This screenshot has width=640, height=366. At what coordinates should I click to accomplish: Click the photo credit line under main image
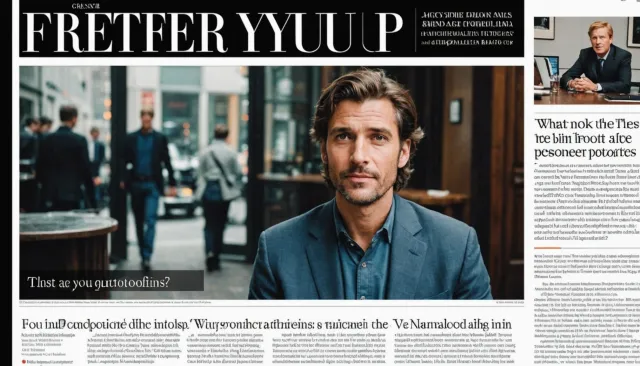coord(116,302)
